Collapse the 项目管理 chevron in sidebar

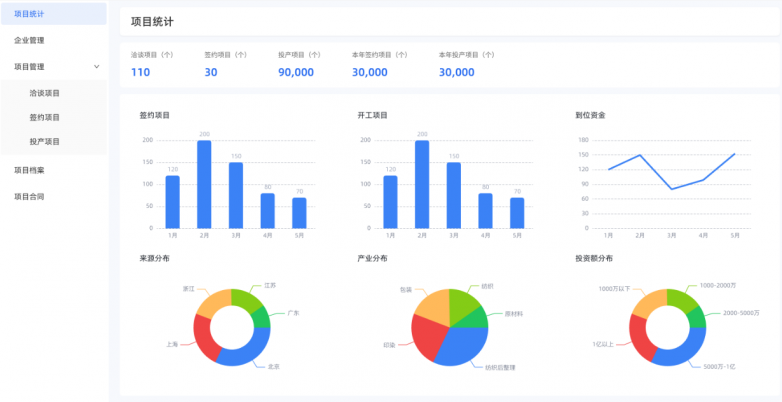point(96,67)
